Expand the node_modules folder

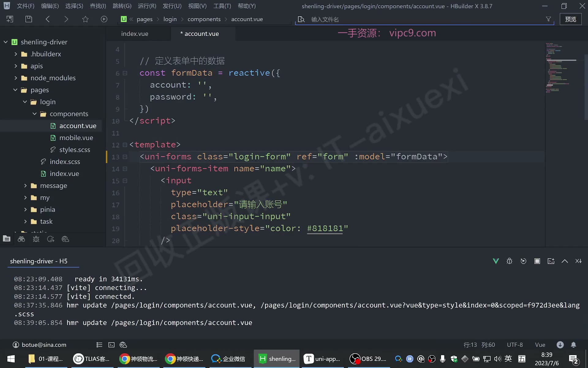[x=16, y=78]
